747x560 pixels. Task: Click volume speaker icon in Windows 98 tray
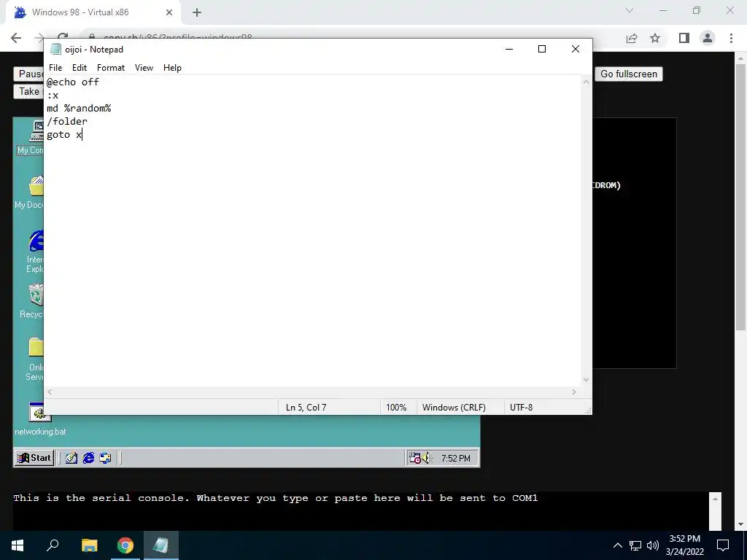[x=426, y=458]
